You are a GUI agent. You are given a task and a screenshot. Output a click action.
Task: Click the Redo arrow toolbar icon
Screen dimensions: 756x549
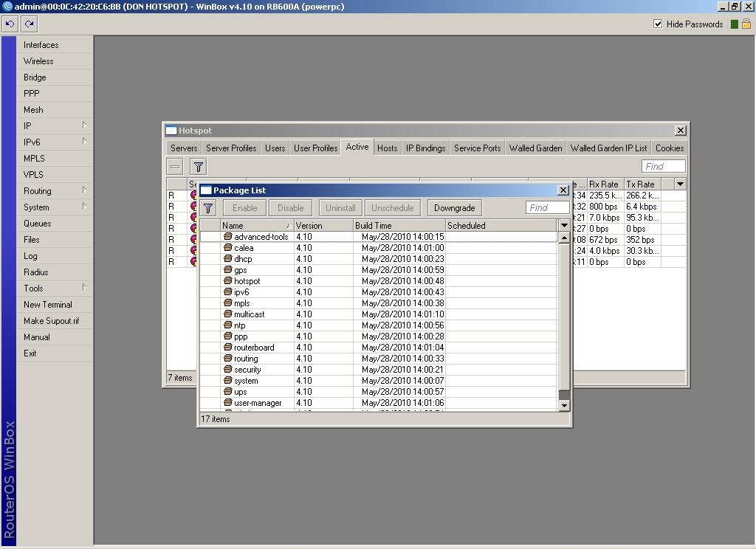click(29, 24)
